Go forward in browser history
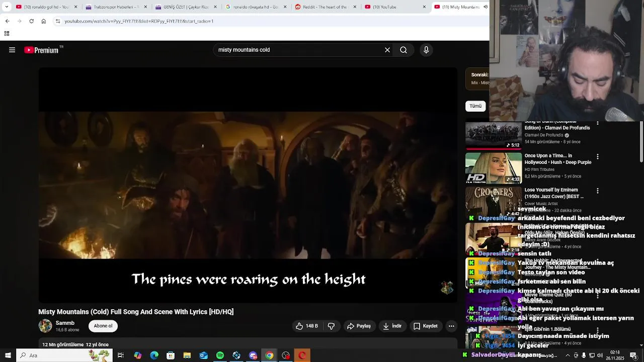644x362 pixels. (x=19, y=21)
